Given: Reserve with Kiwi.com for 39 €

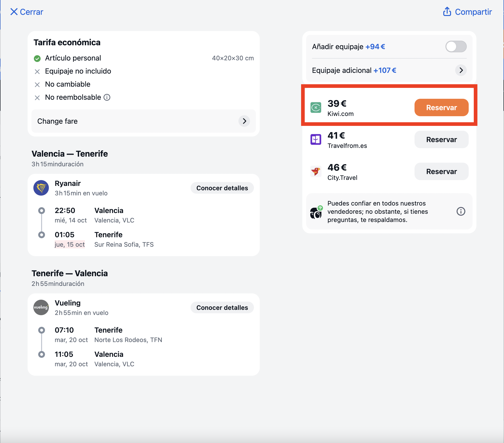Looking at the screenshot, I should click(x=441, y=107).
